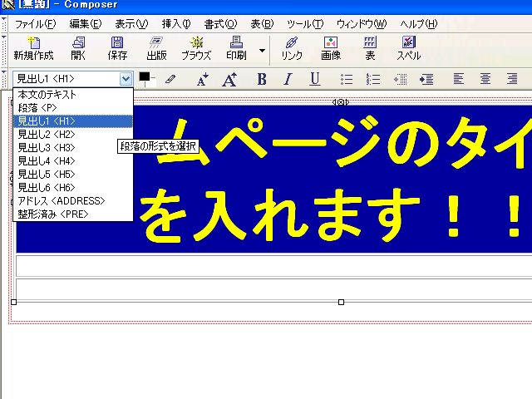Screen dimensions: 532x399
Task: Toggle underline formatting
Action: [x=315, y=79]
